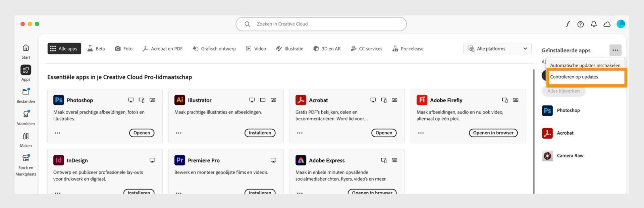
Task: Click the web platform icon on Acrobat card
Action: tap(394, 100)
